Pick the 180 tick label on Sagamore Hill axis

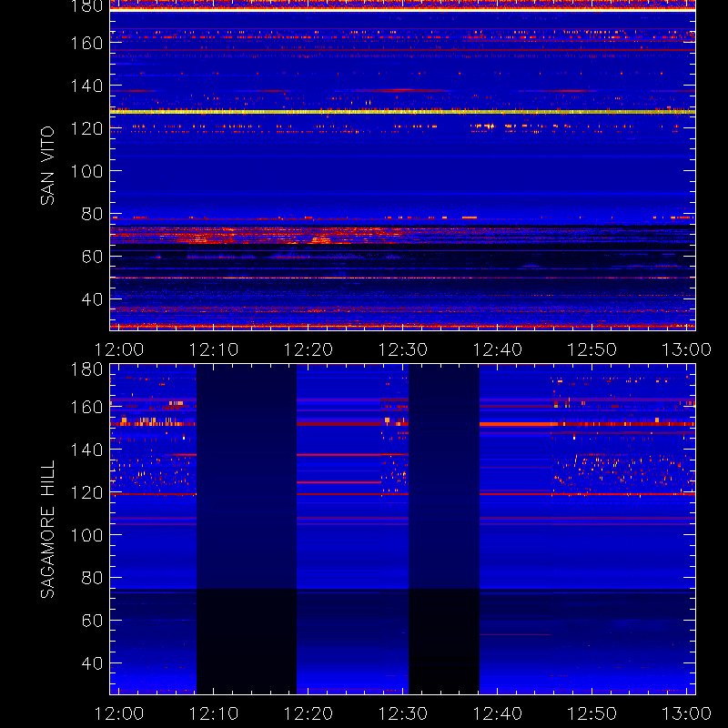[86, 369]
